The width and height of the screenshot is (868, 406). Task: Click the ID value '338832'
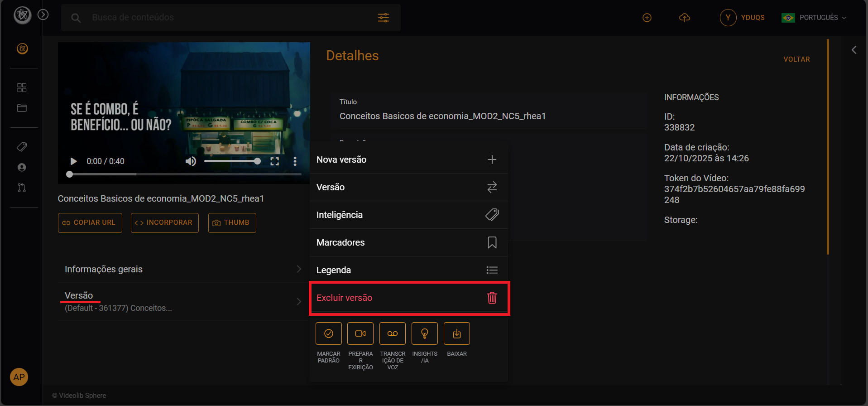point(679,127)
